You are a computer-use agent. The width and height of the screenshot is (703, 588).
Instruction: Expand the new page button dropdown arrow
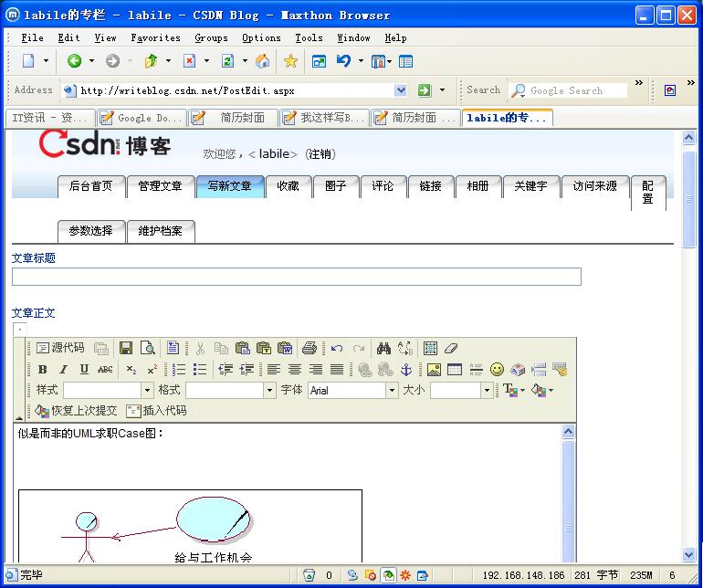click(46, 61)
